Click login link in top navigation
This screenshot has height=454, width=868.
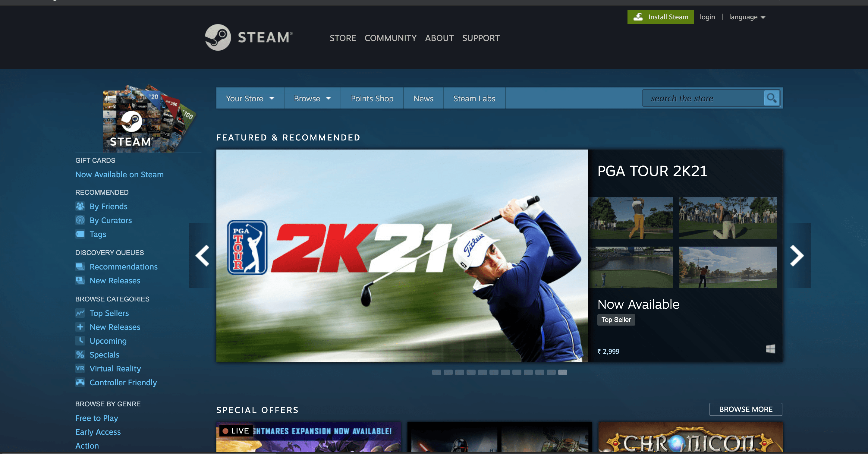707,17
